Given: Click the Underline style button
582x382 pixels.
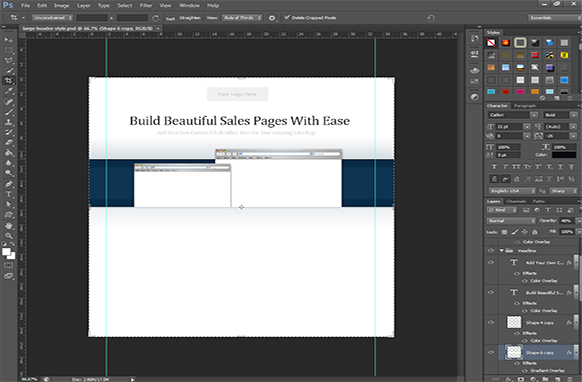Looking at the screenshot, I should pos(560,167).
